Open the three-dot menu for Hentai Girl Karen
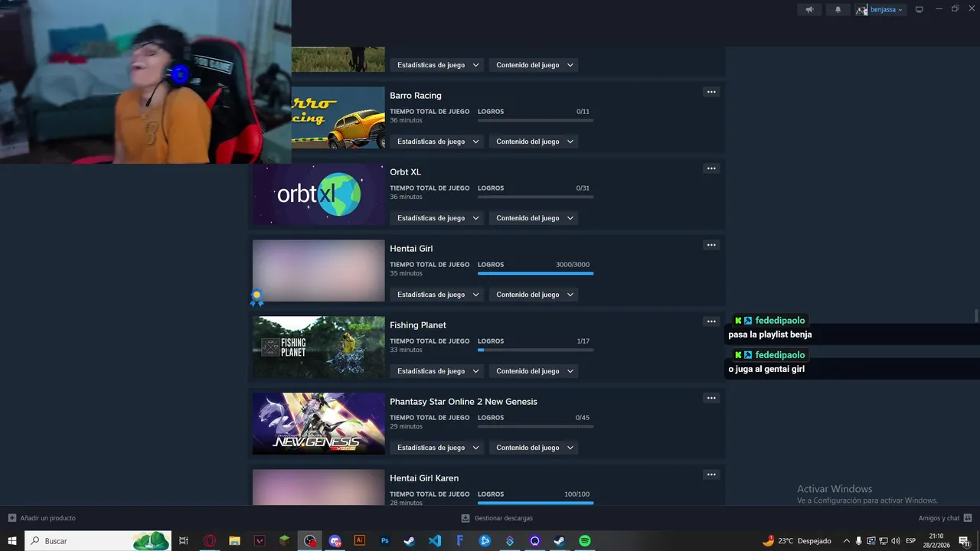The height and width of the screenshot is (551, 980). coord(711,474)
